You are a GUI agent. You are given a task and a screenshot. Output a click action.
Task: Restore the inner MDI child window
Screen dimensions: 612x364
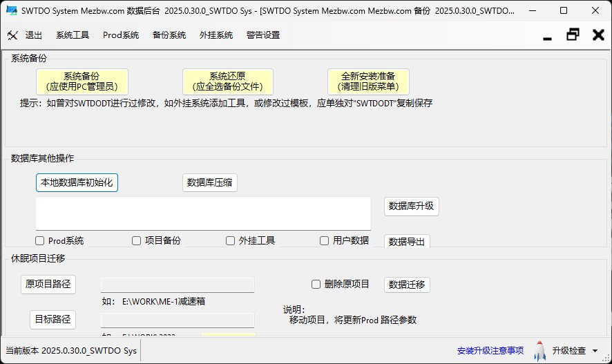click(x=573, y=35)
